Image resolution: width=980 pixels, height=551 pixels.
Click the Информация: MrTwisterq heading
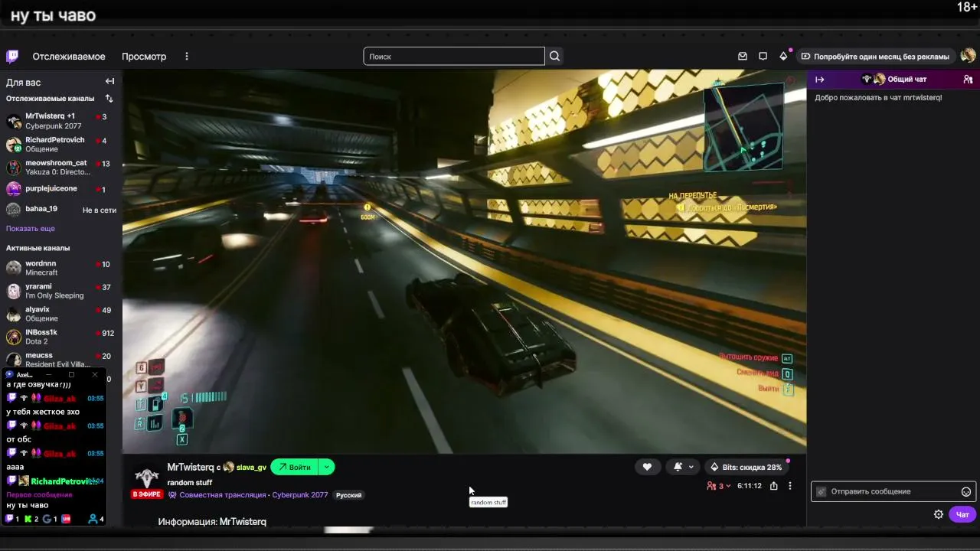[212, 522]
